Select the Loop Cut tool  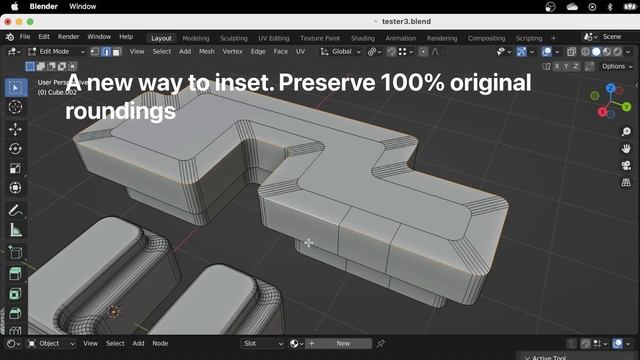tap(16, 330)
